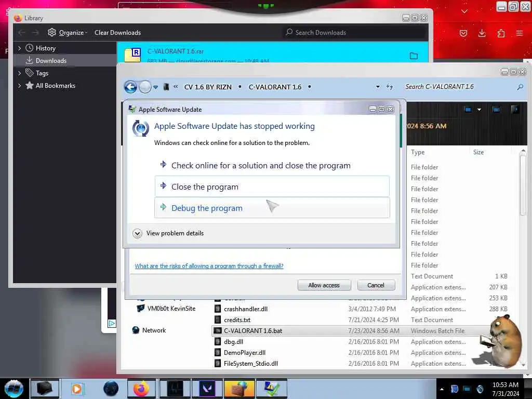This screenshot has height=399, width=532.
Task: Open Firefox downloads panel icon
Action: [x=482, y=33]
